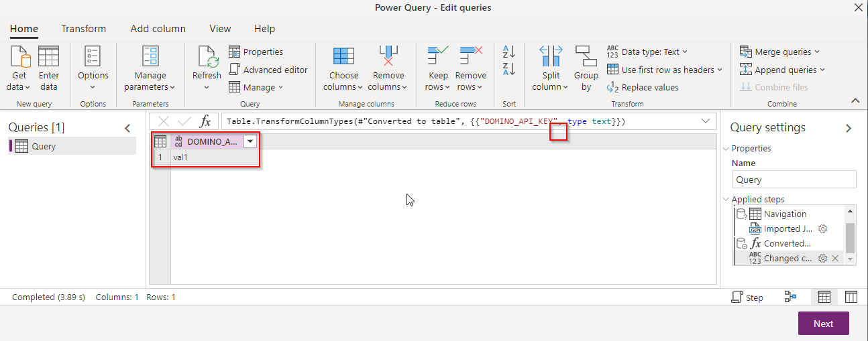
Task: Switch to schema view icon
Action: point(850,297)
